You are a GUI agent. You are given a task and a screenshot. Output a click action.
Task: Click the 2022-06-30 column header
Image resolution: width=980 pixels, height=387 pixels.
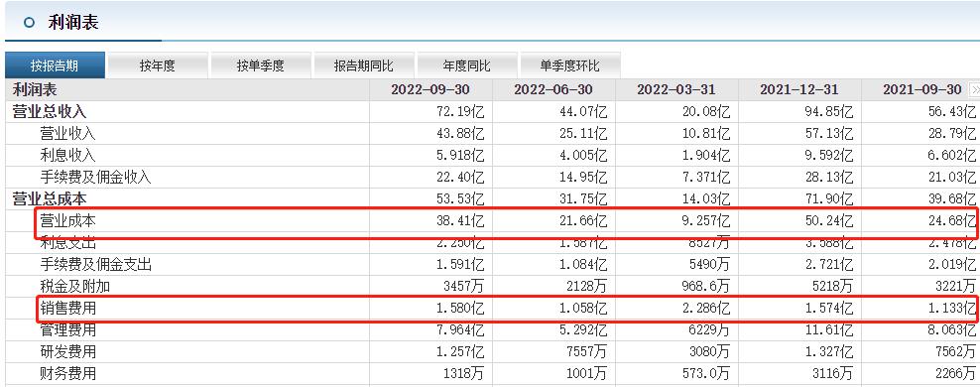553,90
